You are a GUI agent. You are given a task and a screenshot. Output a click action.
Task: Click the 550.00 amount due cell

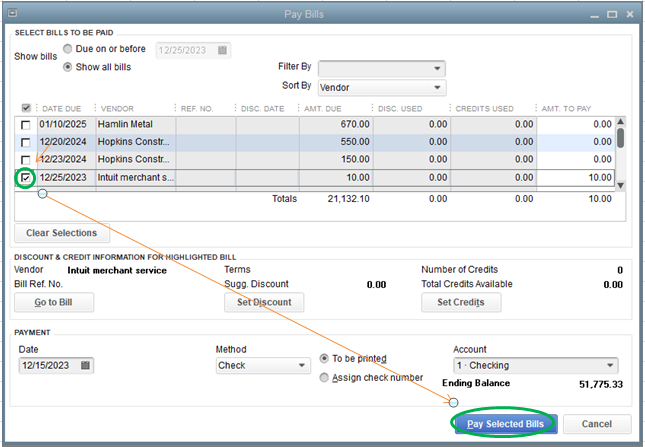[x=336, y=142]
